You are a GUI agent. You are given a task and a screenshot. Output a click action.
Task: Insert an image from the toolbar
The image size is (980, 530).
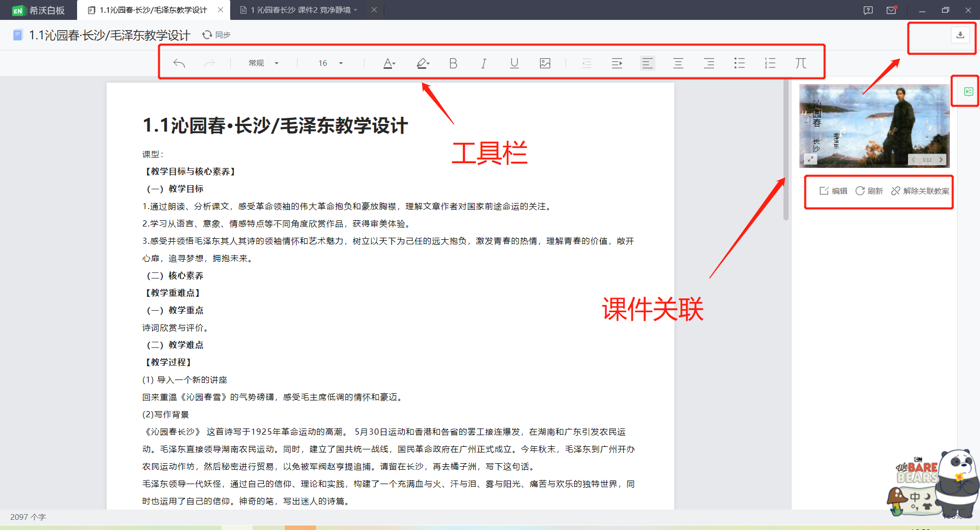(x=545, y=63)
